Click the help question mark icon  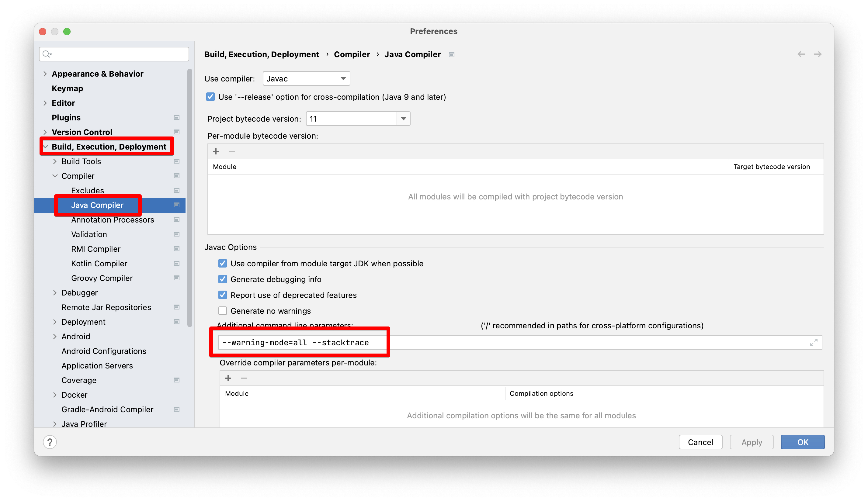tap(50, 442)
